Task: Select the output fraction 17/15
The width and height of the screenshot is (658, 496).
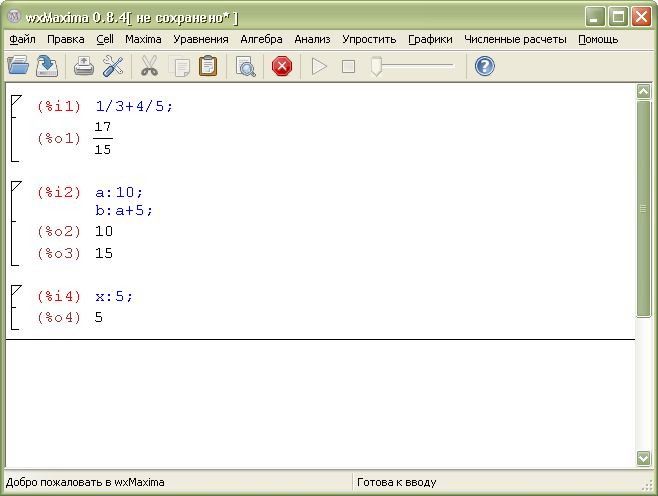Action: coord(103,138)
